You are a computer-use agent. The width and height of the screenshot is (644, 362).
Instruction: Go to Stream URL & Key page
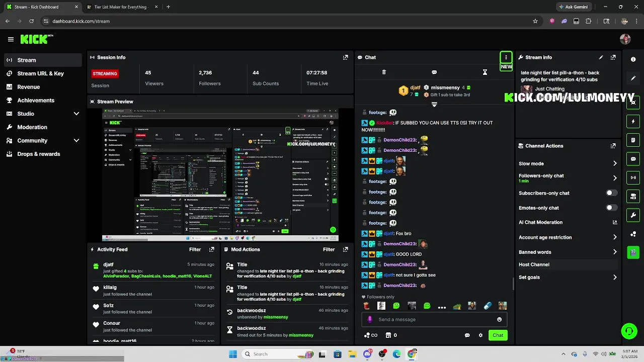click(x=43, y=73)
